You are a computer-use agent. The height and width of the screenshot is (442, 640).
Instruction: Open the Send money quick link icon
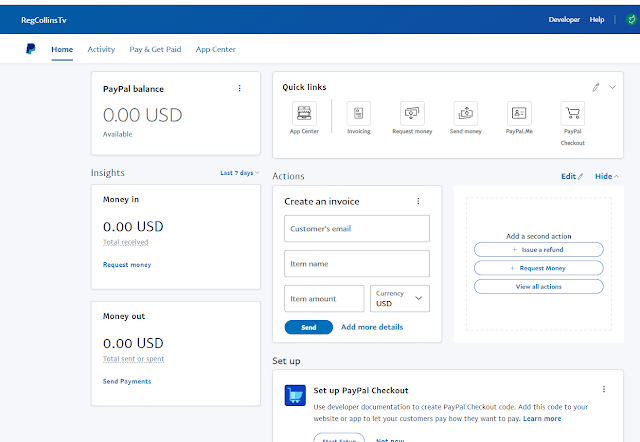[465, 113]
